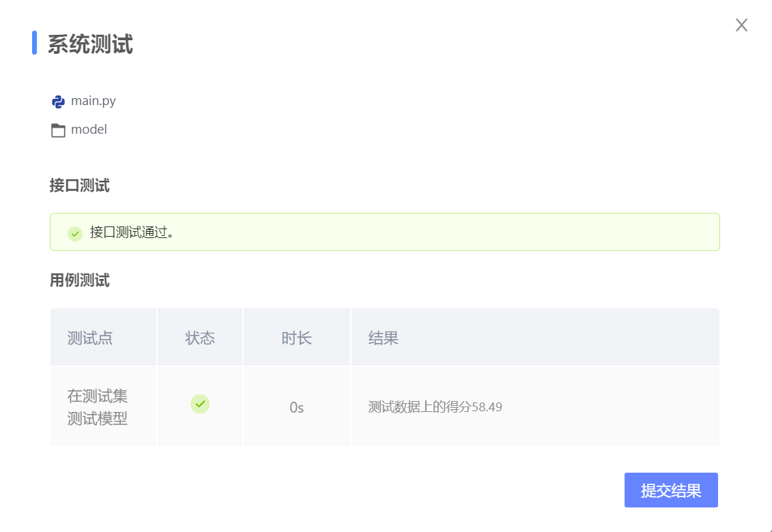Click the green check icon in the interface test alert
This screenshot has width=772, height=532.
(x=75, y=233)
